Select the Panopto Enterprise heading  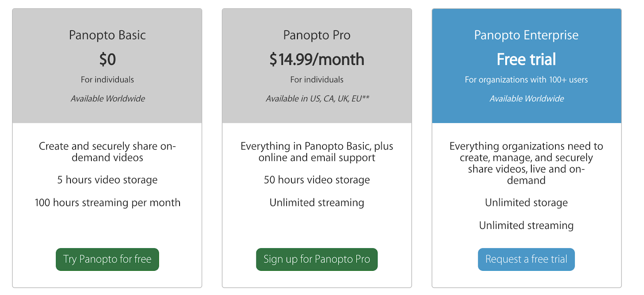click(526, 35)
